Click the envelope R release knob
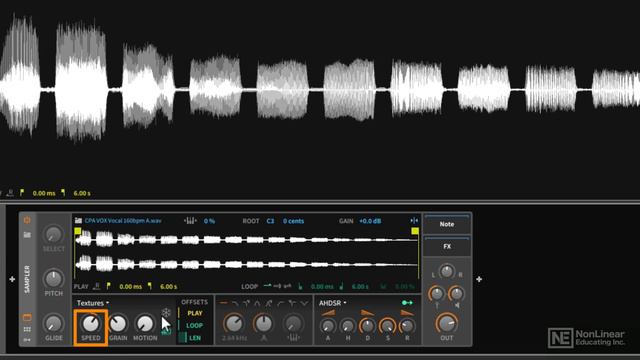Viewport: 640px width, 360px height. (407, 326)
